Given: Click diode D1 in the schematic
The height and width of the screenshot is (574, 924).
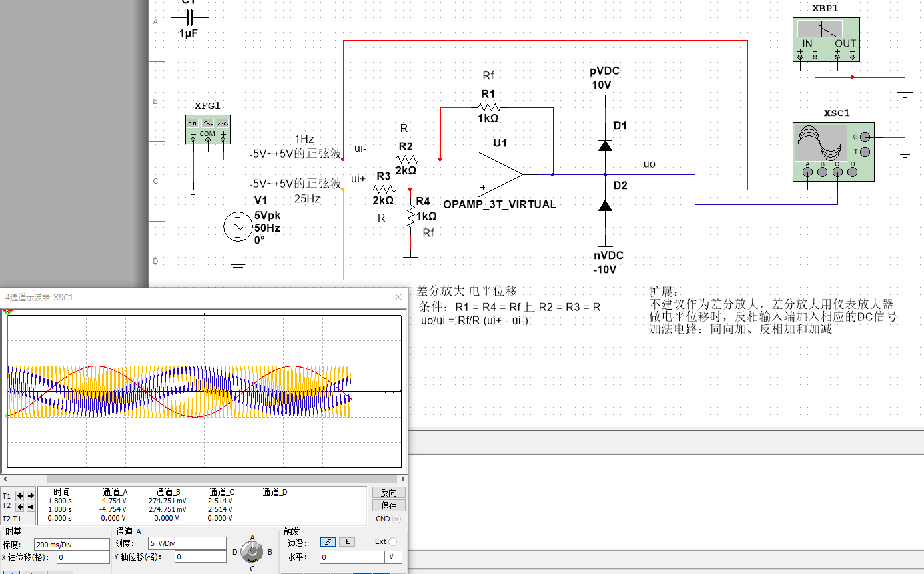Looking at the screenshot, I should 604,145.
